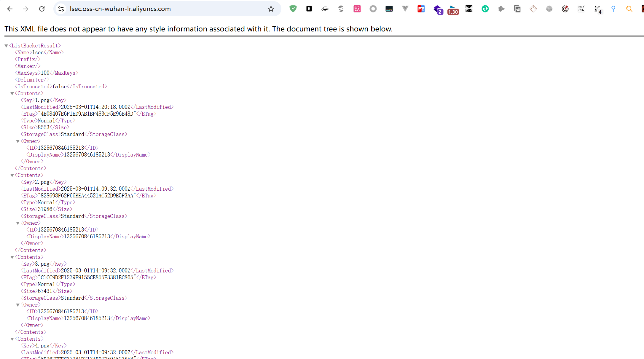The height and width of the screenshot is (359, 644).
Task: Collapse the ListBucketResult root node
Action: [x=6, y=46]
